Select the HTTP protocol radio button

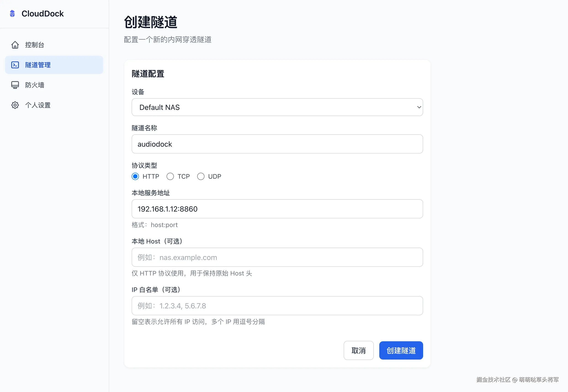(135, 176)
